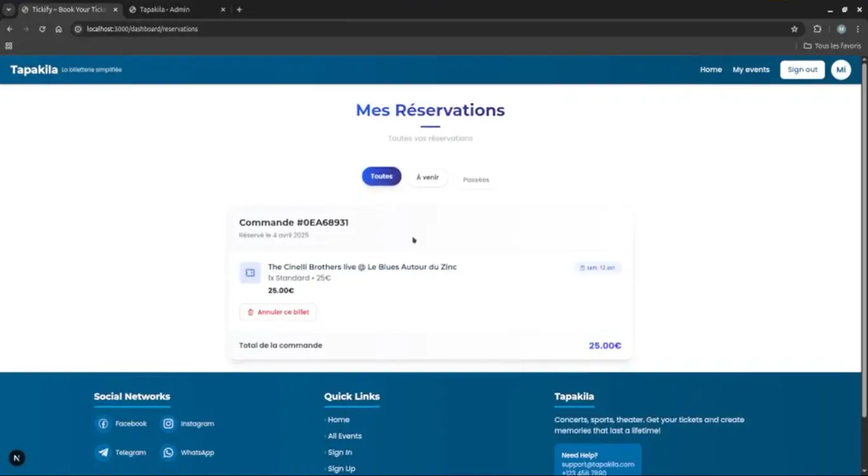Close the Tickify browser tab

click(115, 10)
